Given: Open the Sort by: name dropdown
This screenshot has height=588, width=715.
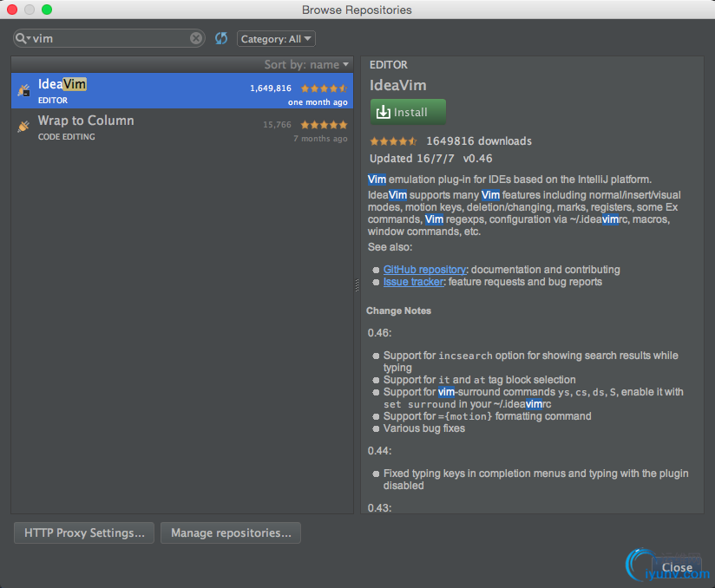Looking at the screenshot, I should point(306,65).
